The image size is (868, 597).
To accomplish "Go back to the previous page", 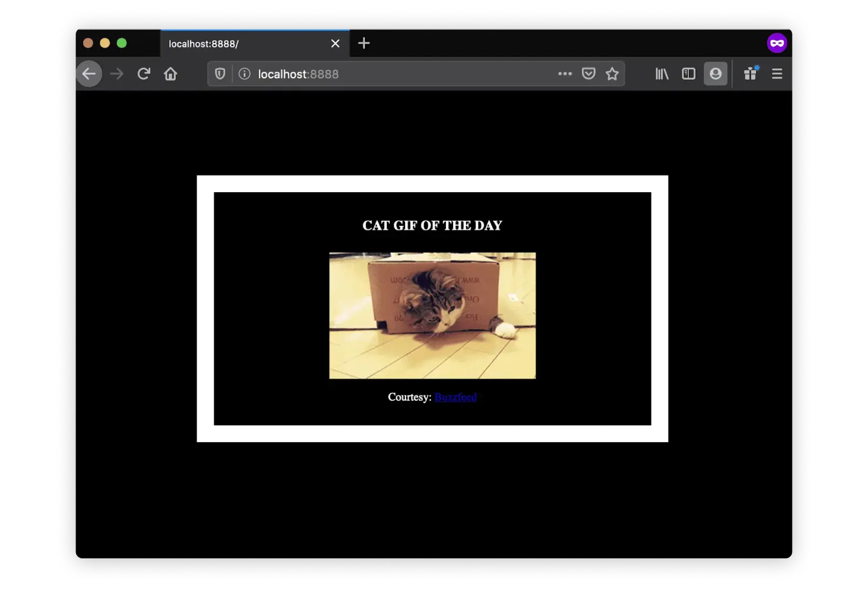I will 89,74.
